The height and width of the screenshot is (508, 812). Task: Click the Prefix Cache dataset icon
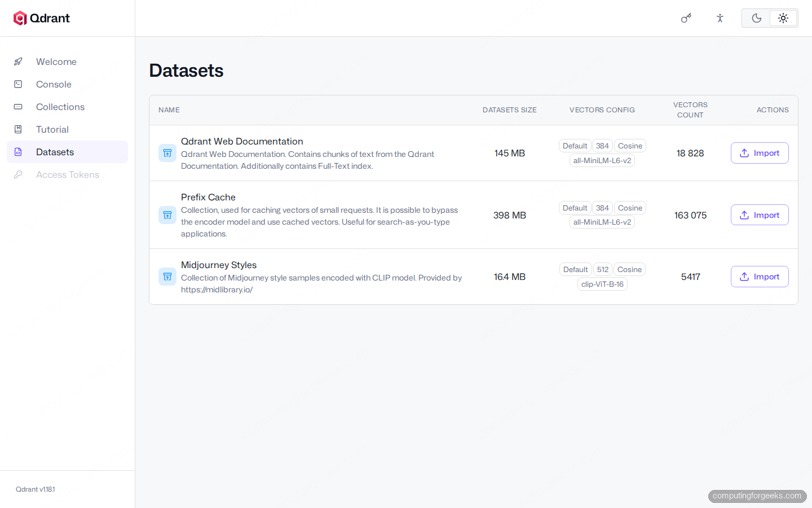167,215
